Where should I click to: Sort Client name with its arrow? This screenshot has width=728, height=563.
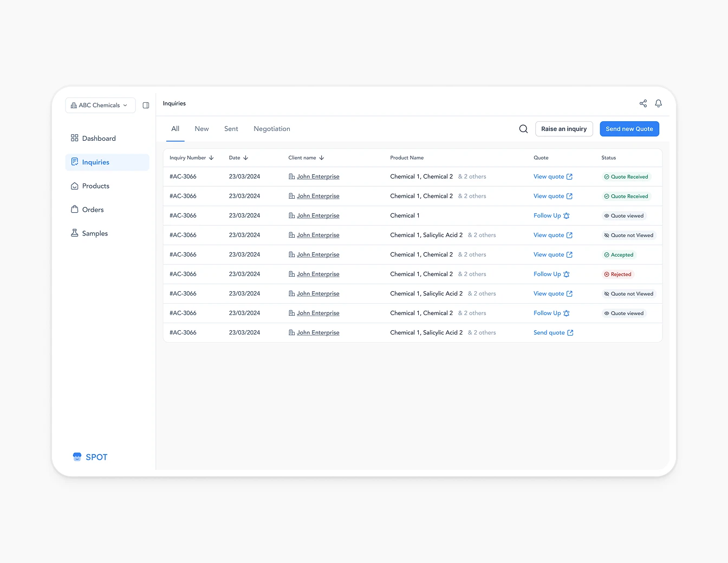[322, 158]
